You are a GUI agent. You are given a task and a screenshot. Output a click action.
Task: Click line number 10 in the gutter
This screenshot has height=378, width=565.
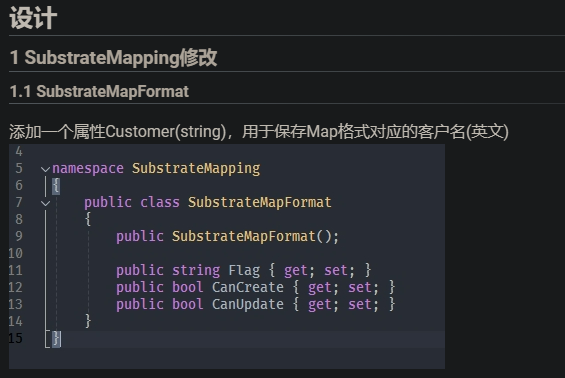pos(15,253)
